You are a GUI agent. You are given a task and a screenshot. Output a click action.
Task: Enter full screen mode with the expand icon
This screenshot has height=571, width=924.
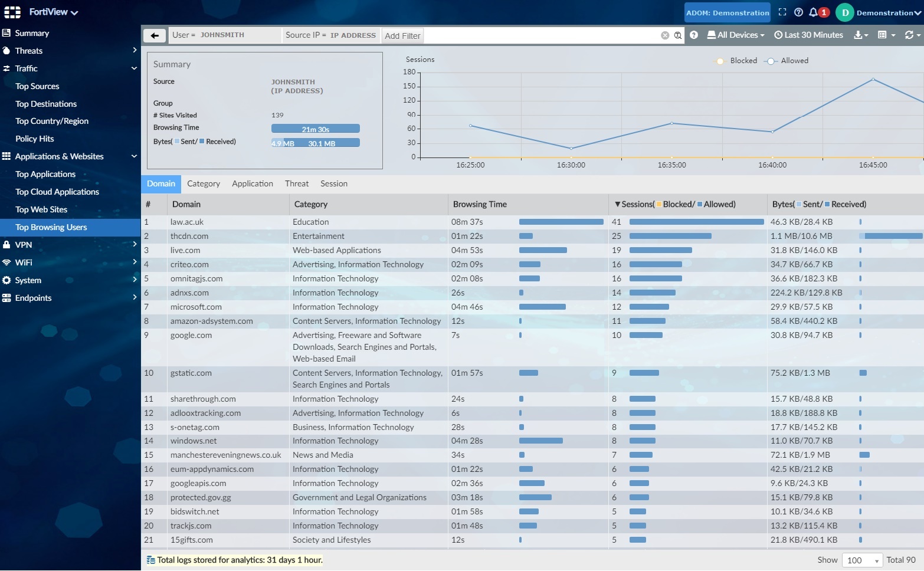pos(782,12)
